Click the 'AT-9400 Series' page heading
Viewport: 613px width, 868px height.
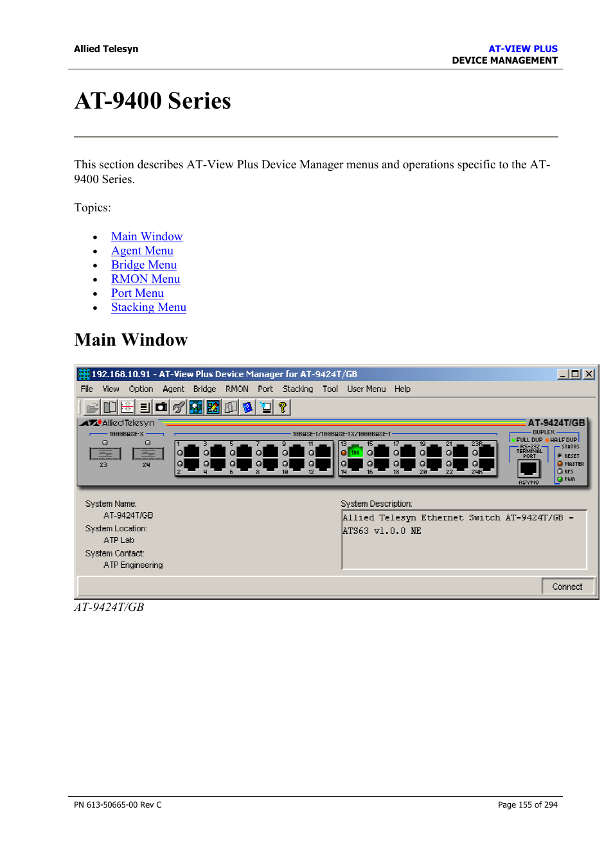click(x=153, y=101)
